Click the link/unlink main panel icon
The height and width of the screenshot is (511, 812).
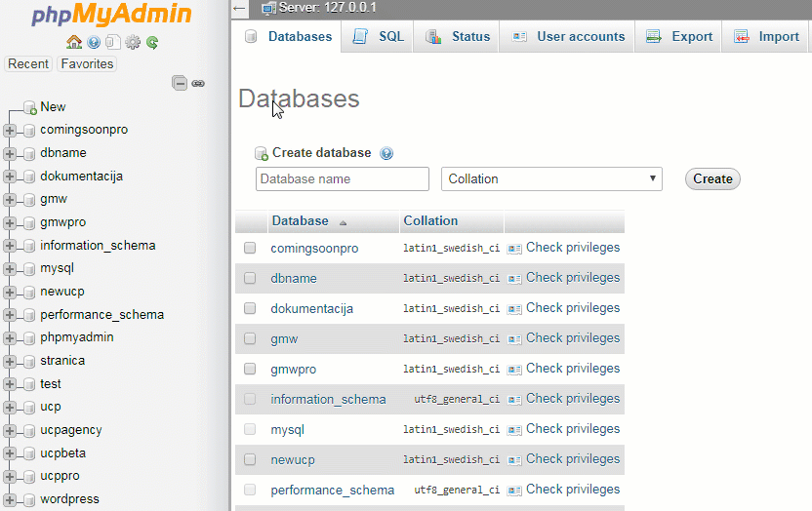coord(198,84)
